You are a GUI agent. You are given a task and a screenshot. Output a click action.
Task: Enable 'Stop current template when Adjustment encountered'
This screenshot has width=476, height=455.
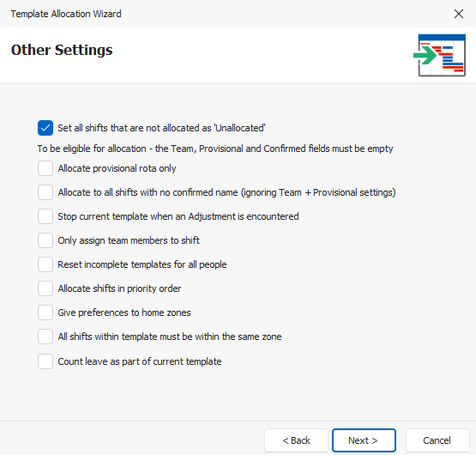click(x=45, y=216)
